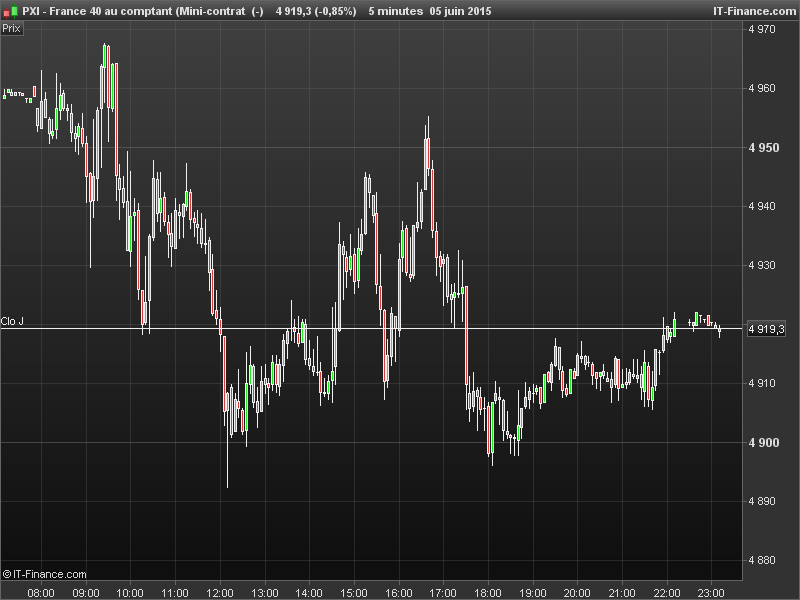Select the Prix panel label
This screenshot has width=800, height=600.
pyautogui.click(x=11, y=29)
